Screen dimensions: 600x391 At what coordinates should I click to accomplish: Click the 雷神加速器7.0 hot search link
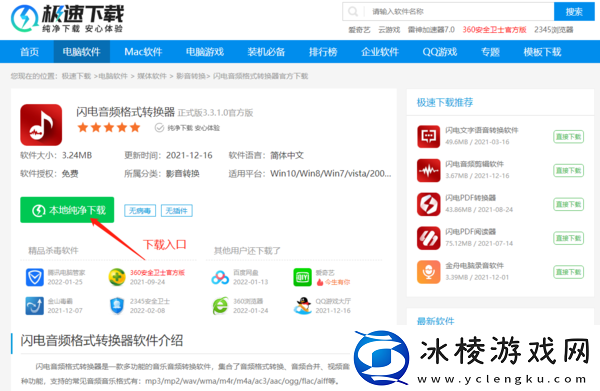click(431, 30)
